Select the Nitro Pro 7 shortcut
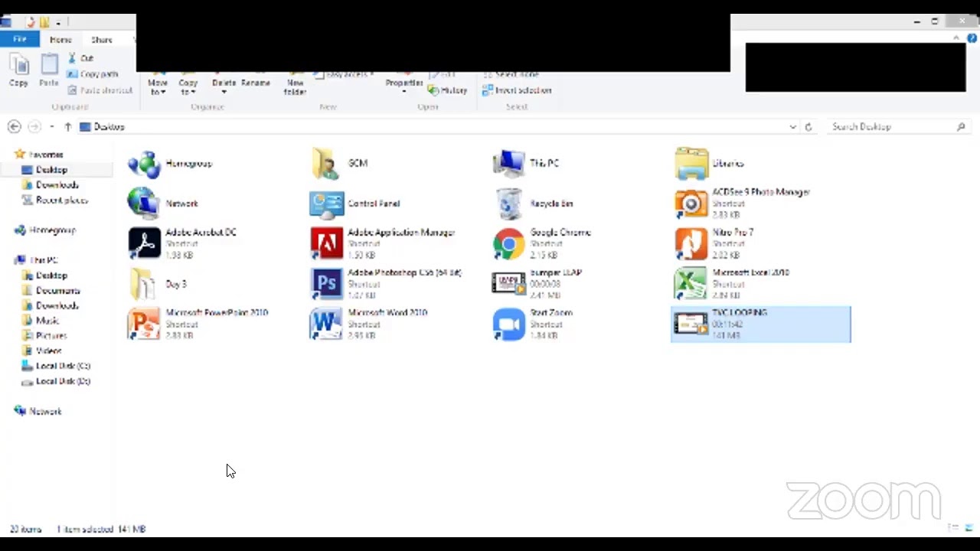 [x=714, y=243]
